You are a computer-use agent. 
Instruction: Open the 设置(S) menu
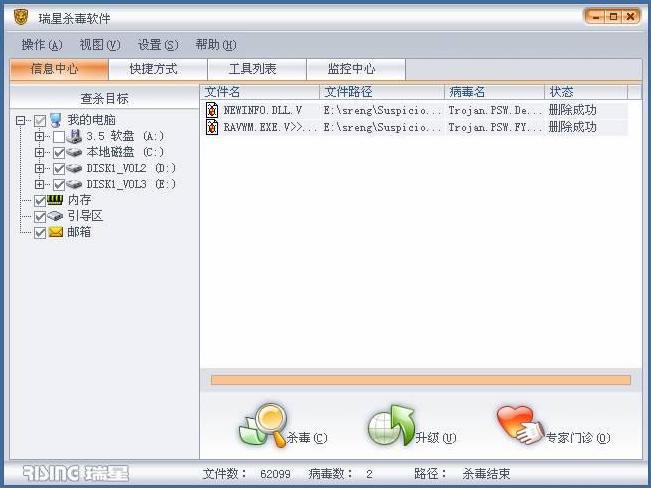click(158, 44)
